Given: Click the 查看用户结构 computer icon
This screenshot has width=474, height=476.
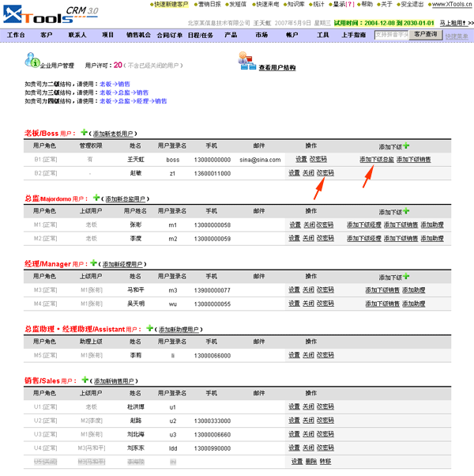Looking at the screenshot, I should [x=246, y=62].
